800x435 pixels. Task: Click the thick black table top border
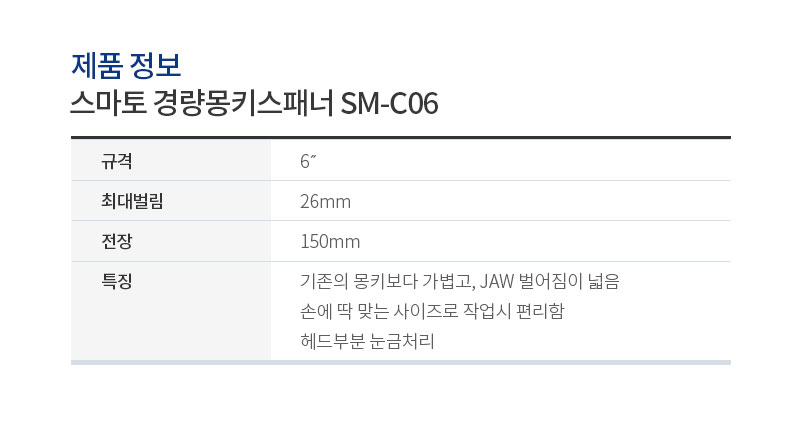[401, 137]
